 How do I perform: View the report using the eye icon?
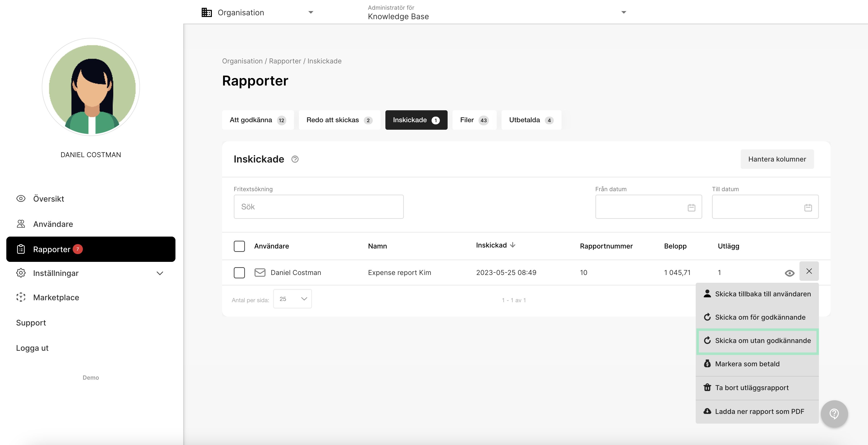(x=790, y=273)
